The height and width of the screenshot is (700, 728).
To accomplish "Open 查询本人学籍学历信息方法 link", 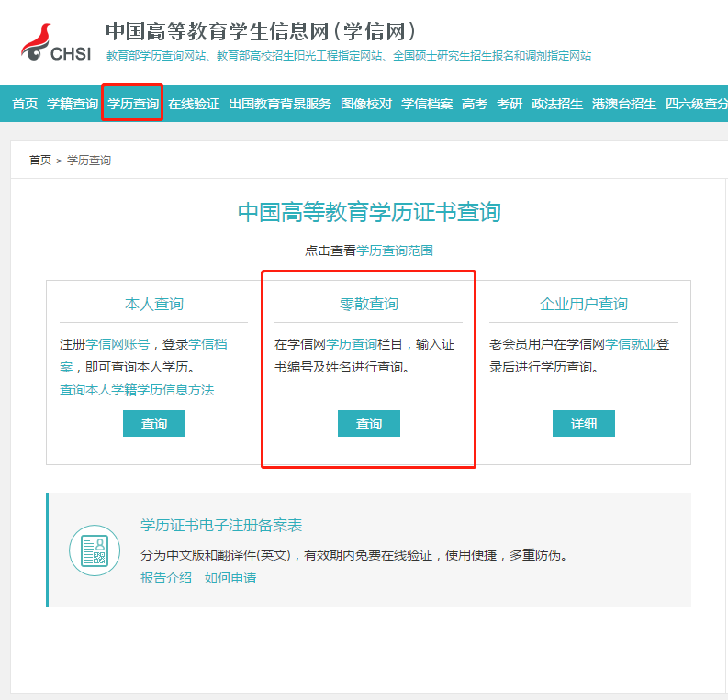I will coord(137,390).
